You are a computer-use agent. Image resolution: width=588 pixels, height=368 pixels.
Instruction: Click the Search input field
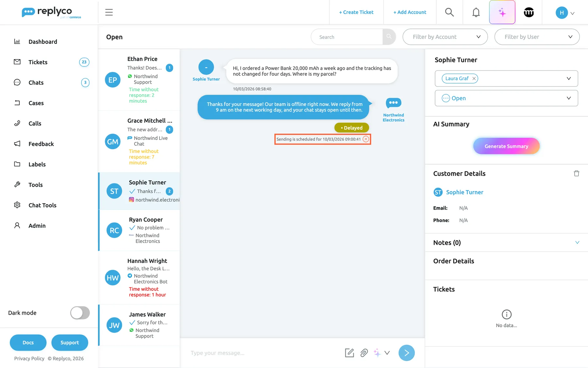point(347,37)
